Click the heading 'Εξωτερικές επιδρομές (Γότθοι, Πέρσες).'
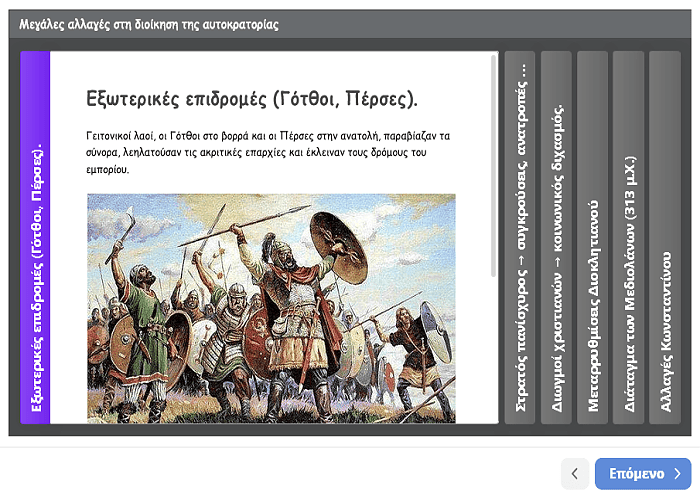Image resolution: width=700 pixels, height=500 pixels. point(252,99)
